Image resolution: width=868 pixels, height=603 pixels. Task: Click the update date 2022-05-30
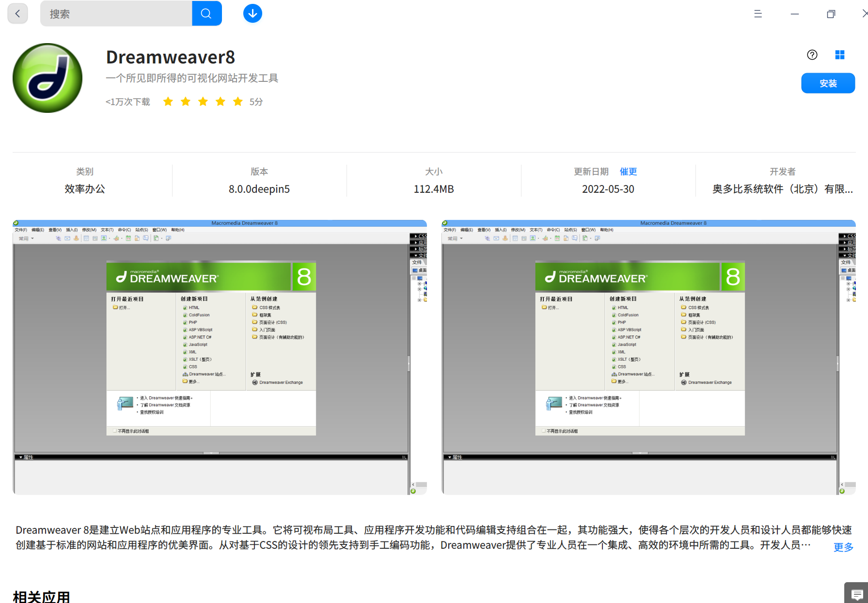click(608, 189)
